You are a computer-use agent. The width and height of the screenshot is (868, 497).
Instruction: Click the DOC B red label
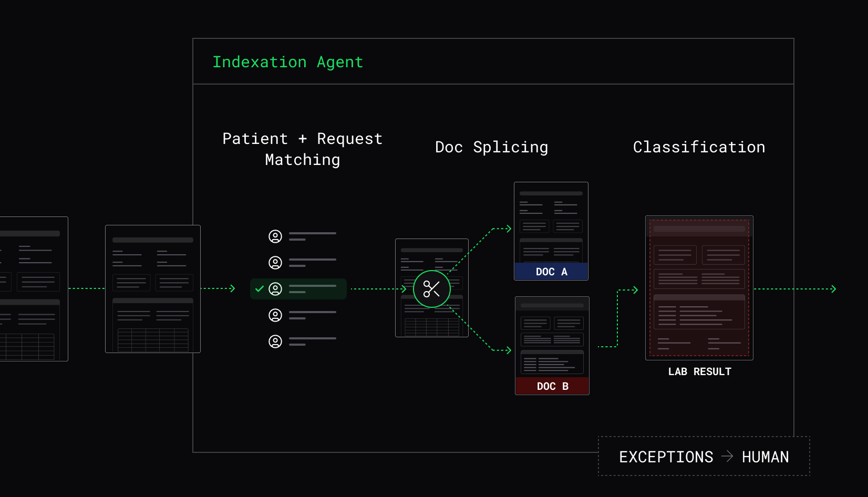tap(552, 386)
